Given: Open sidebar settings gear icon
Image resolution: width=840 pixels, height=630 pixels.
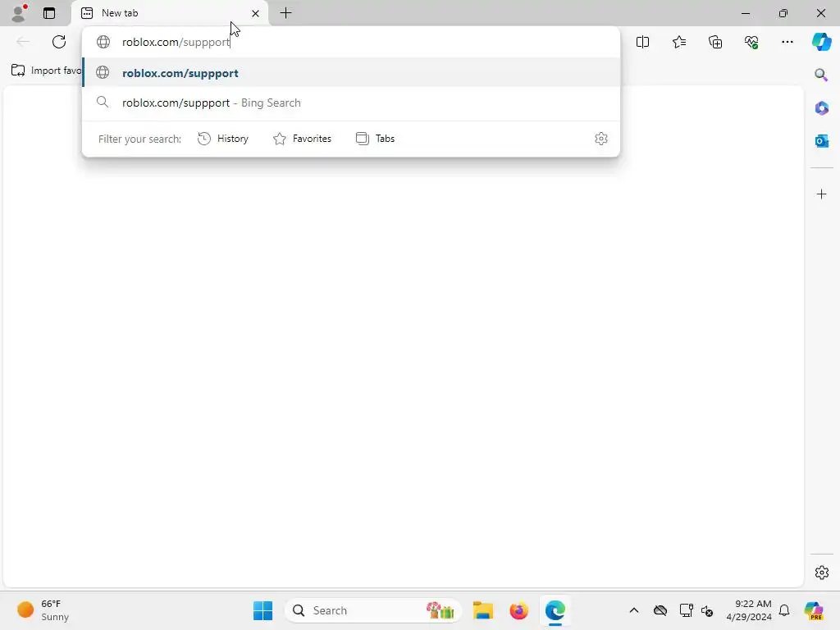Looking at the screenshot, I should 822,572.
